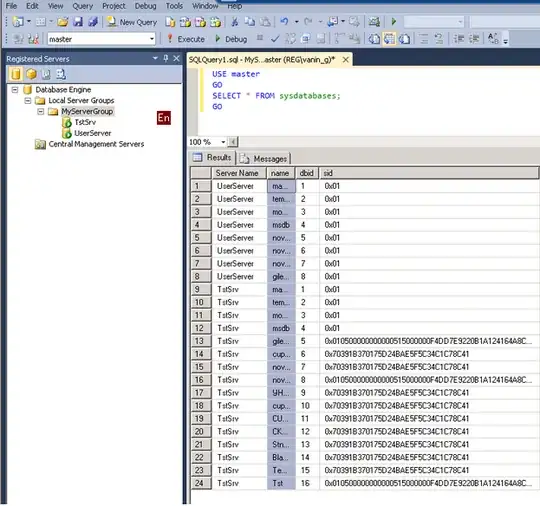540x506 pixels.
Task: Open the master database dropdown
Action: coord(152,39)
